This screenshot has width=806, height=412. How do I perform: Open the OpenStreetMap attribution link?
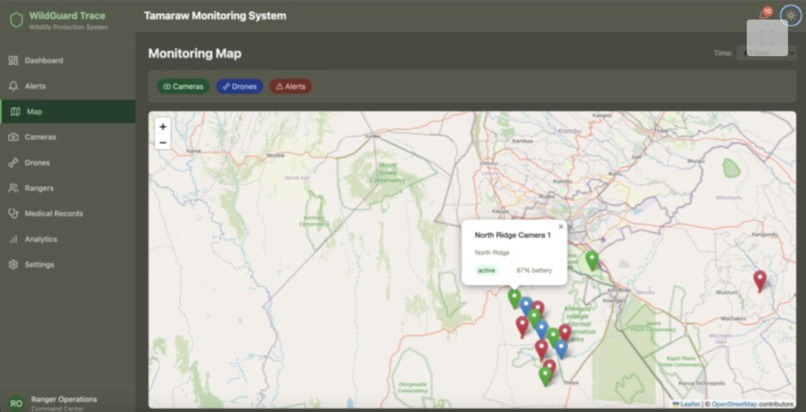[x=734, y=404]
